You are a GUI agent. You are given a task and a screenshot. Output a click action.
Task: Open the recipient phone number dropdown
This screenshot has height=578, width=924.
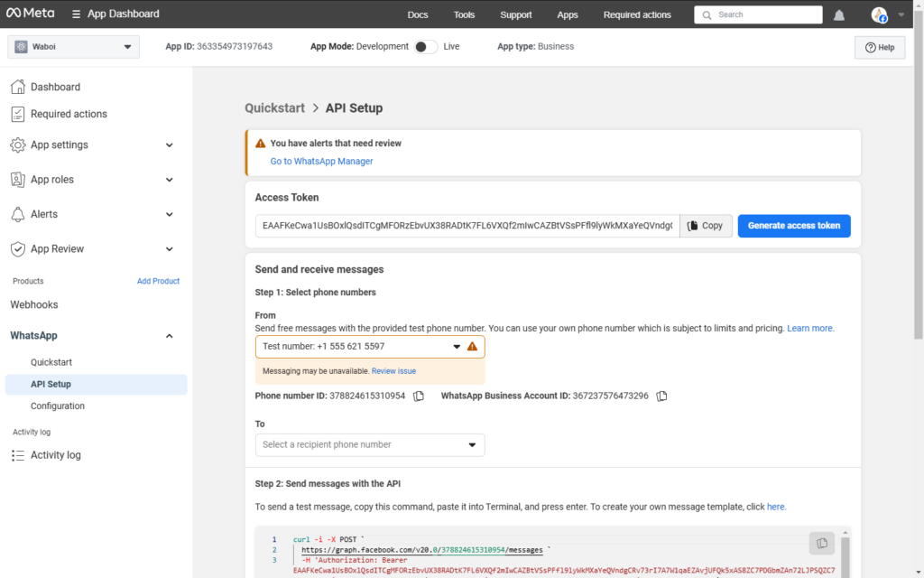[370, 445]
